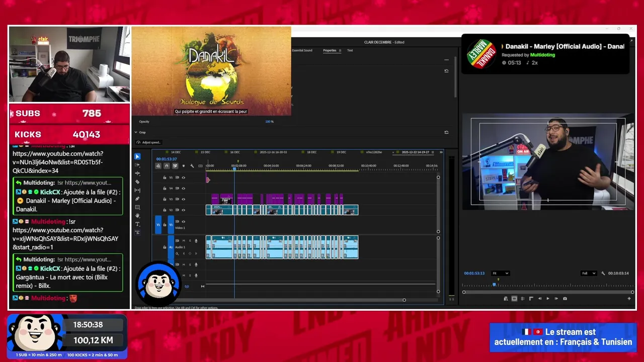Toggle Snap in timeline
This screenshot has width=644, height=362.
point(167,166)
